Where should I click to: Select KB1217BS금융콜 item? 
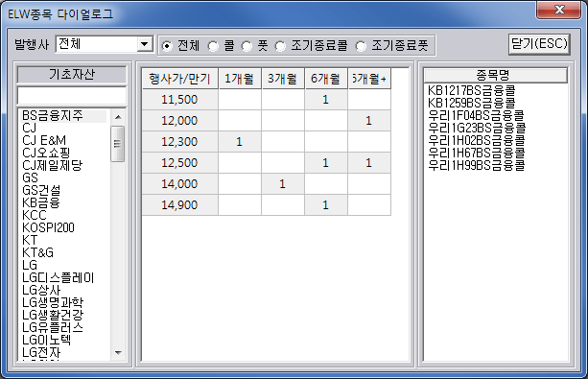coord(472,90)
